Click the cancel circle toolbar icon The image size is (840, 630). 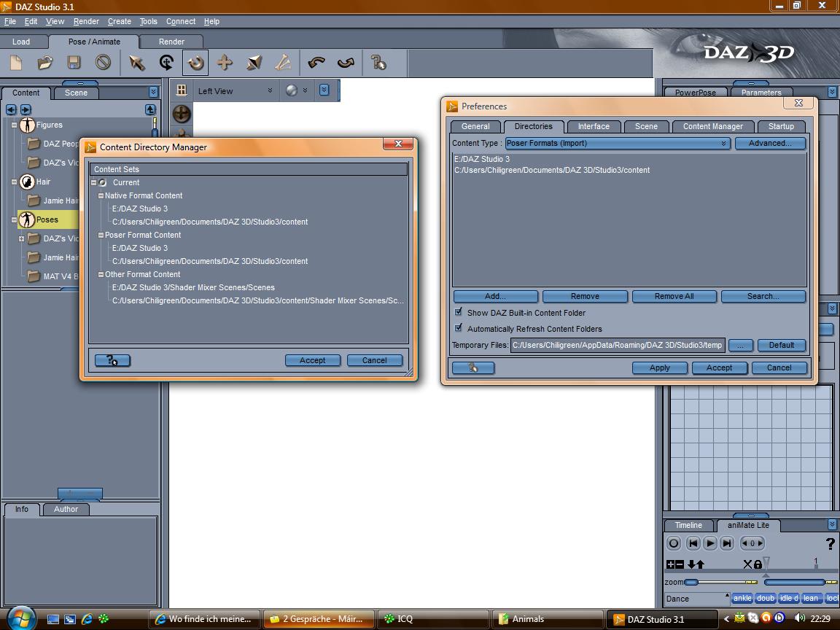tap(103, 63)
